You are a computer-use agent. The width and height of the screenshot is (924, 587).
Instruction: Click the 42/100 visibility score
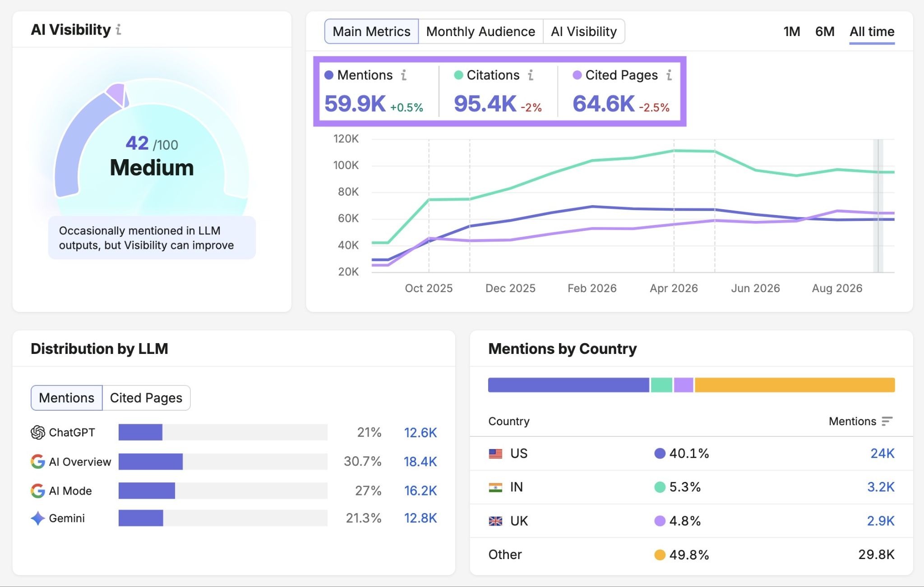[152, 144]
